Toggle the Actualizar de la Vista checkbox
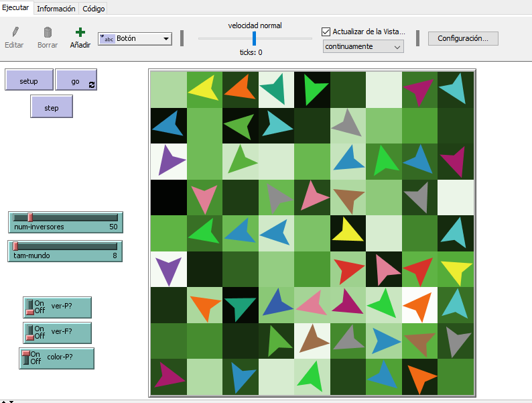 click(326, 32)
